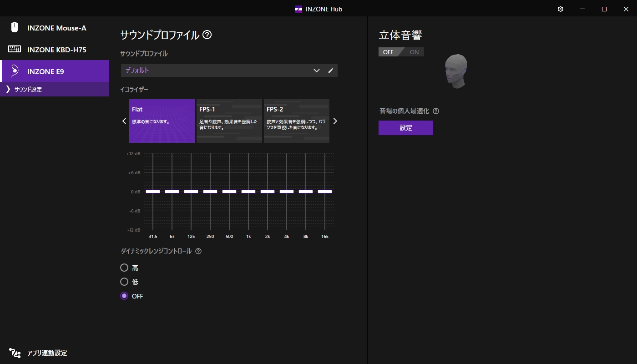Viewport: 637px width, 364px height.
Task: Click the INZONE E9 earphone icon
Action: pyautogui.click(x=15, y=71)
